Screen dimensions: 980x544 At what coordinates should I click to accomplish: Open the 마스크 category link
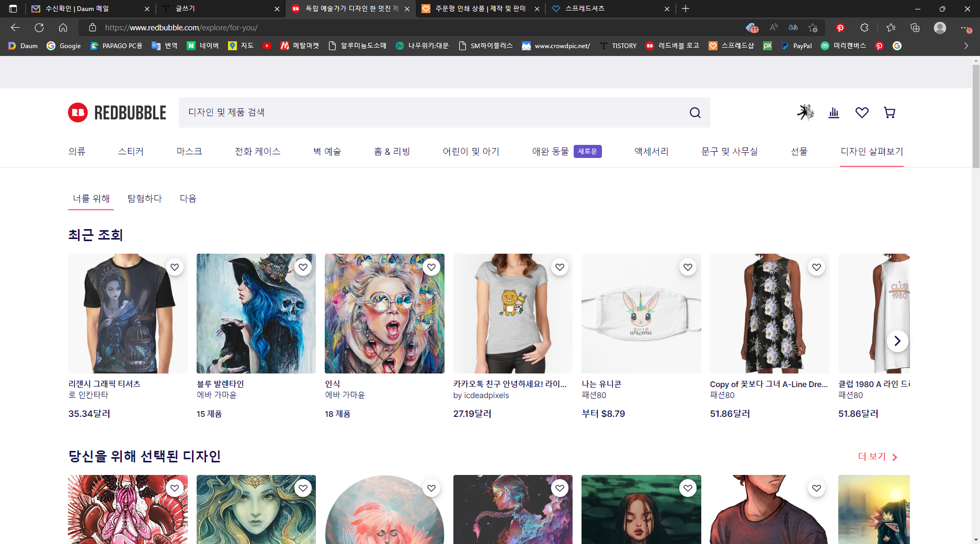click(x=189, y=152)
